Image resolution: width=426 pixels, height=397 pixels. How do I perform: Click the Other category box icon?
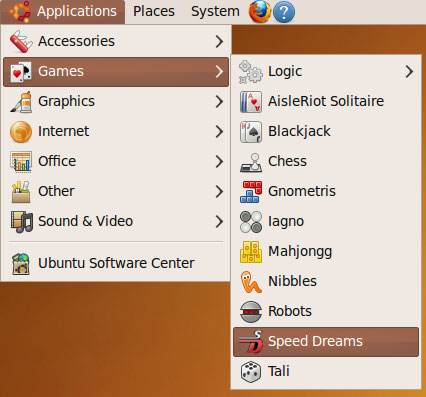[21, 192]
